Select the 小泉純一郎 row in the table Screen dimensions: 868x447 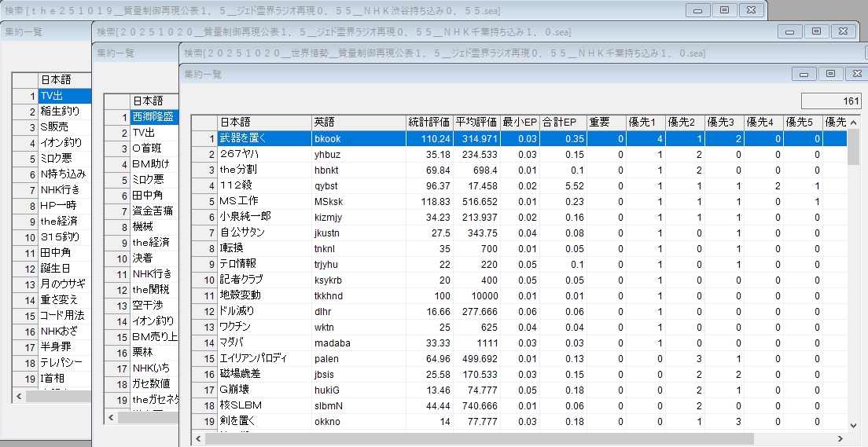264,217
